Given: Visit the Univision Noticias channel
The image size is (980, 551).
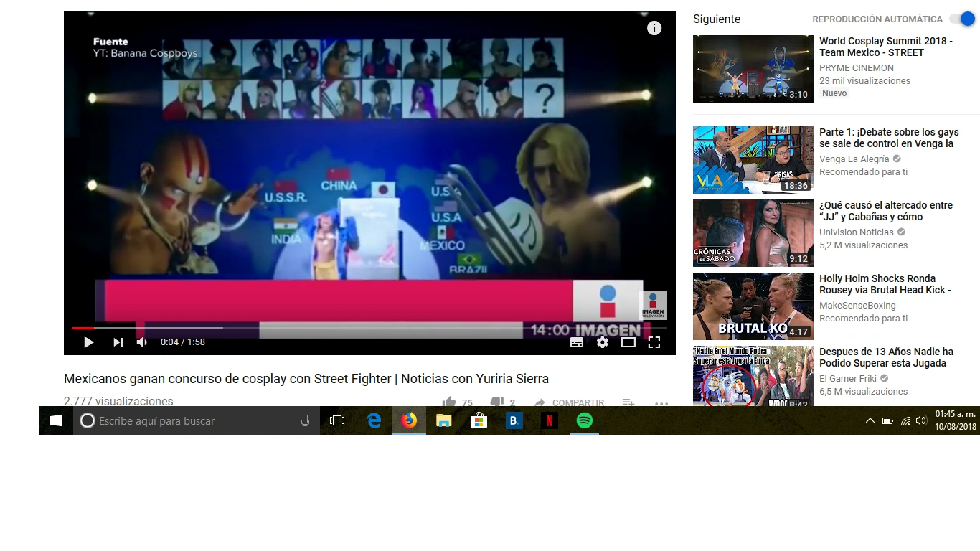Looking at the screenshot, I should 857,232.
